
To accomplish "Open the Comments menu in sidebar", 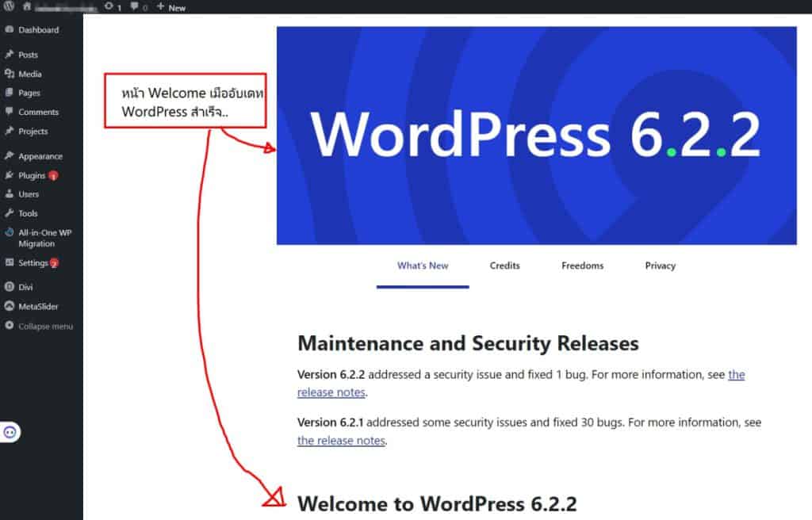I will coord(39,112).
